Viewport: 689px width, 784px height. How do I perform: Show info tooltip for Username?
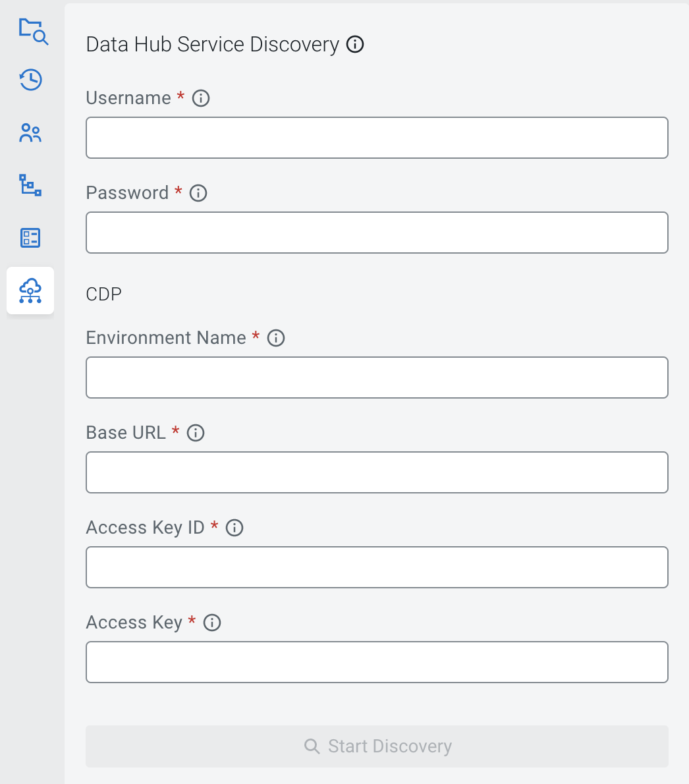point(201,98)
